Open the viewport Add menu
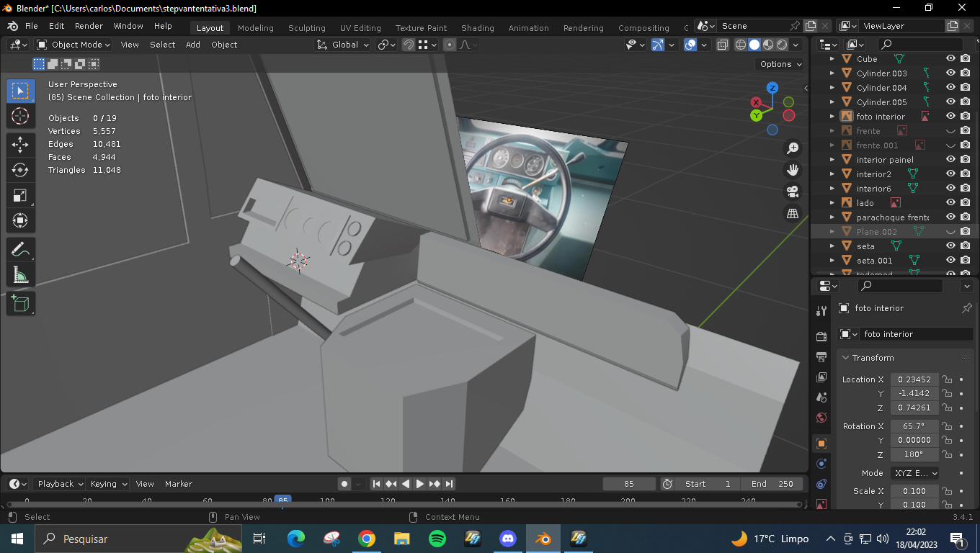 click(193, 45)
